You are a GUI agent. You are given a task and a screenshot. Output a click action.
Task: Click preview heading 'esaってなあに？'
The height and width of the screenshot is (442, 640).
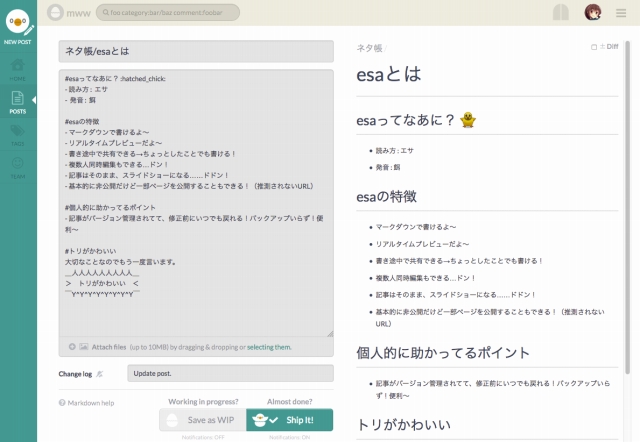(405, 120)
